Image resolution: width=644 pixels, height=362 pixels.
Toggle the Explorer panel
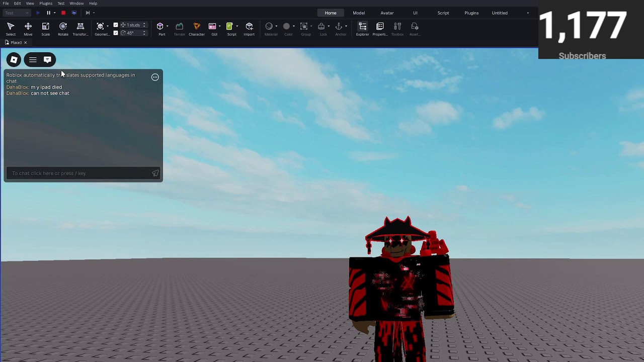362,29
